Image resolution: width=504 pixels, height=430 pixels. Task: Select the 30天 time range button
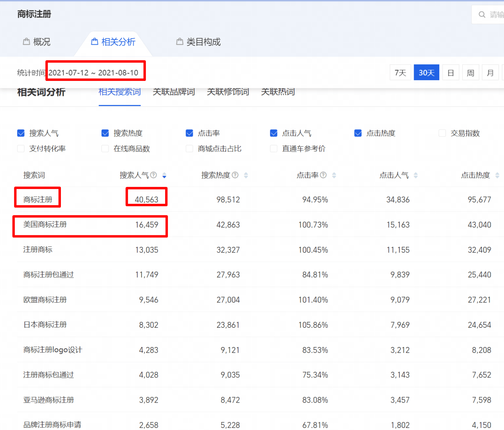pyautogui.click(x=426, y=73)
